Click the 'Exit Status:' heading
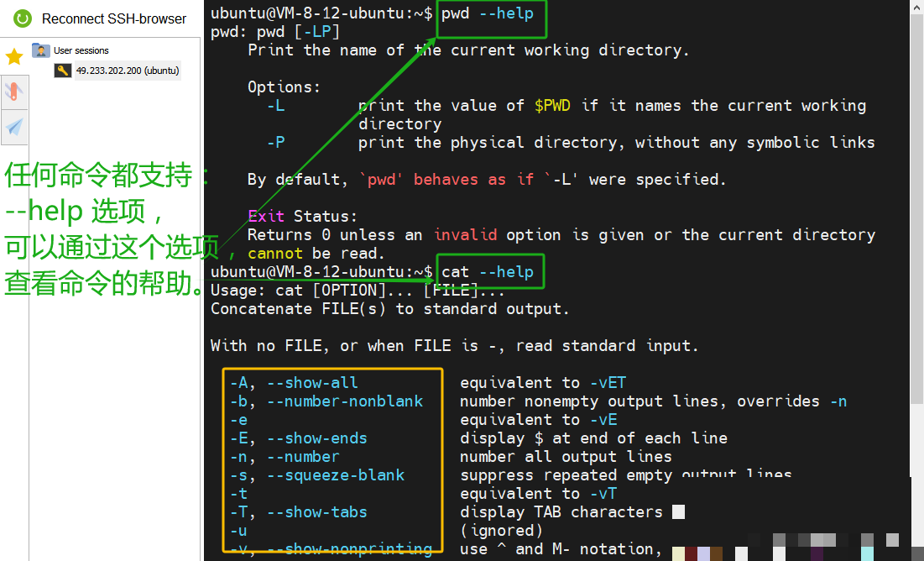924x561 pixels. point(302,217)
